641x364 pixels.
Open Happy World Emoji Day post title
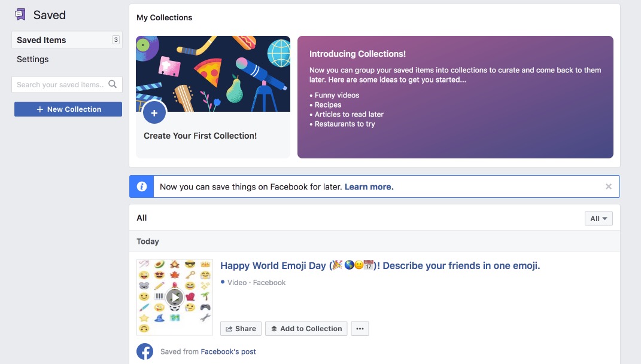click(380, 265)
